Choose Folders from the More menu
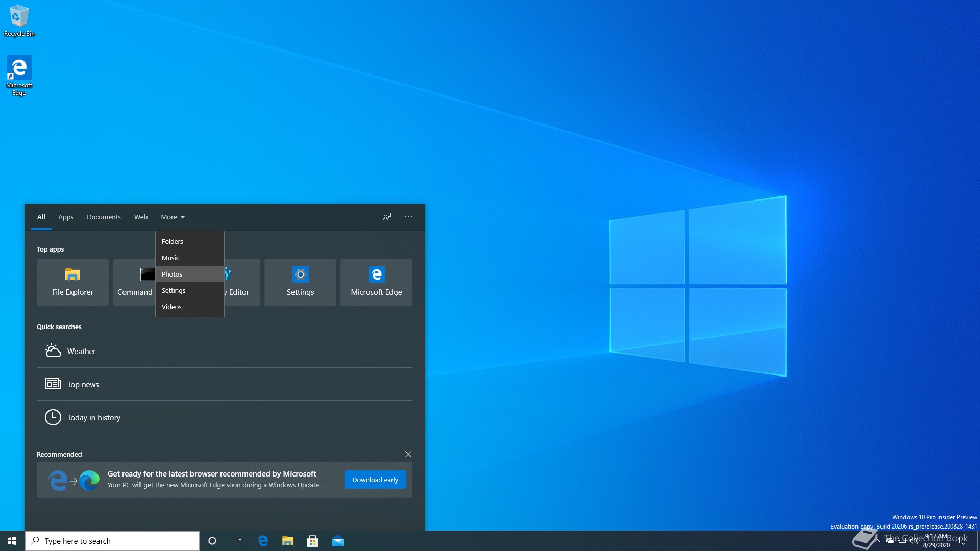 (190, 241)
